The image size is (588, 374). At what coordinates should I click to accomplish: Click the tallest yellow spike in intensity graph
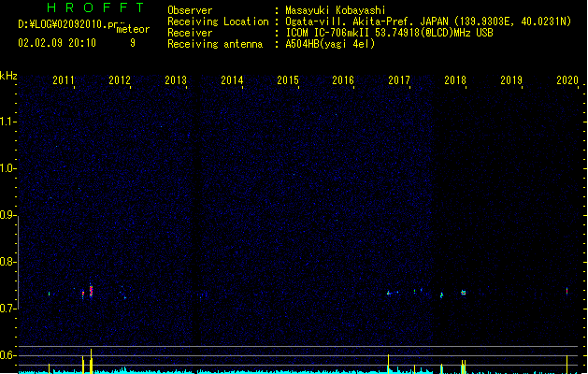point(91,361)
